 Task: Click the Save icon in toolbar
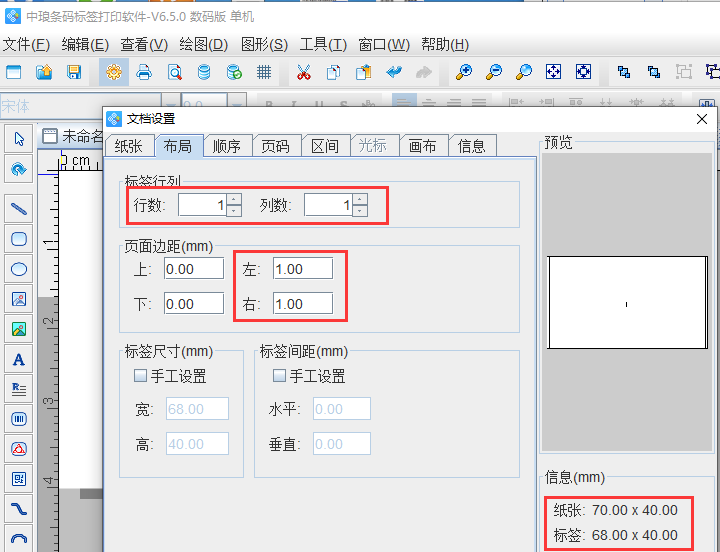(74, 72)
